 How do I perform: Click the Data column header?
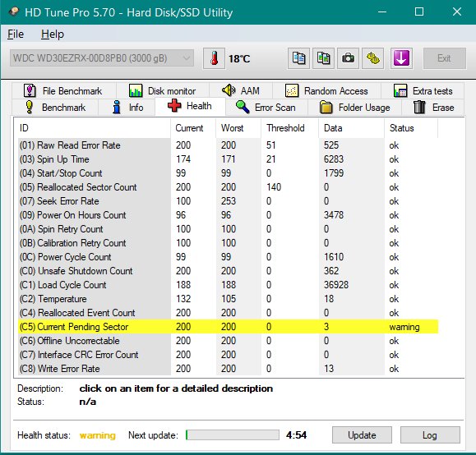[x=352, y=128]
